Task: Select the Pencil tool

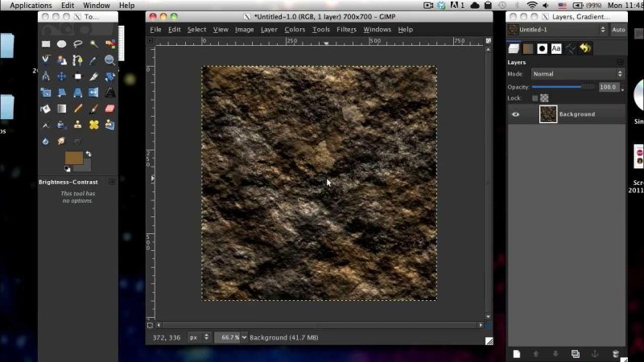Action: 78,109
